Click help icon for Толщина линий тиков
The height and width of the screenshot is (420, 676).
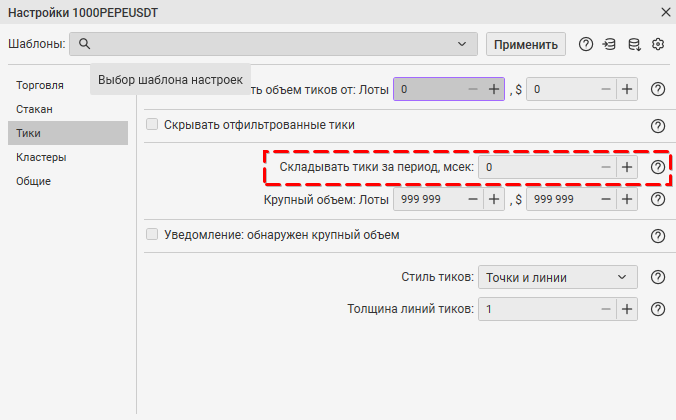point(658,310)
